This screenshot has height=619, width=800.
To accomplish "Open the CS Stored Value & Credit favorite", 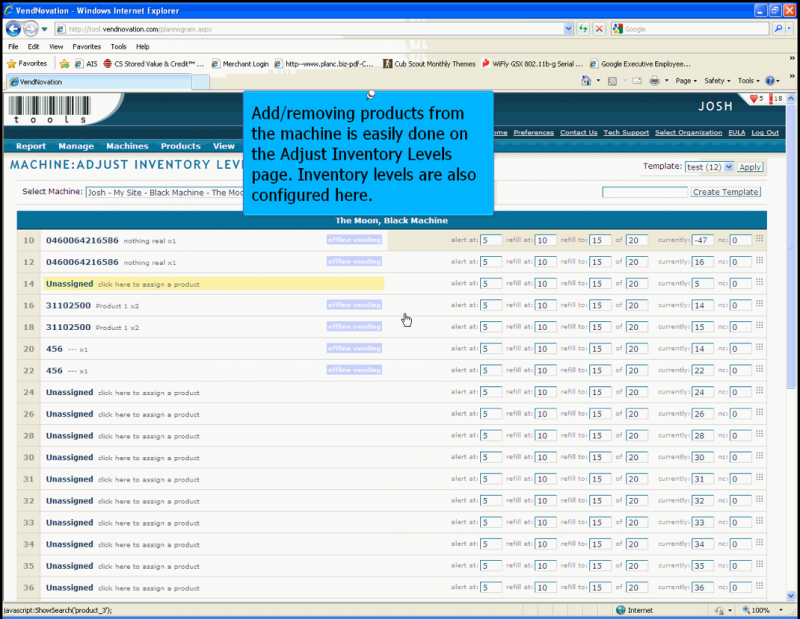I will pyautogui.click(x=154, y=64).
